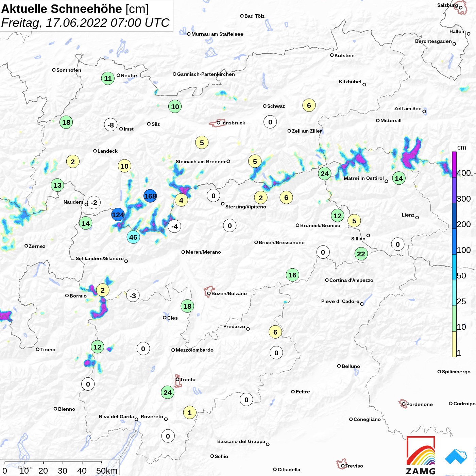Click the blue cloud house logo
This screenshot has height=476, width=476.
tap(456, 456)
